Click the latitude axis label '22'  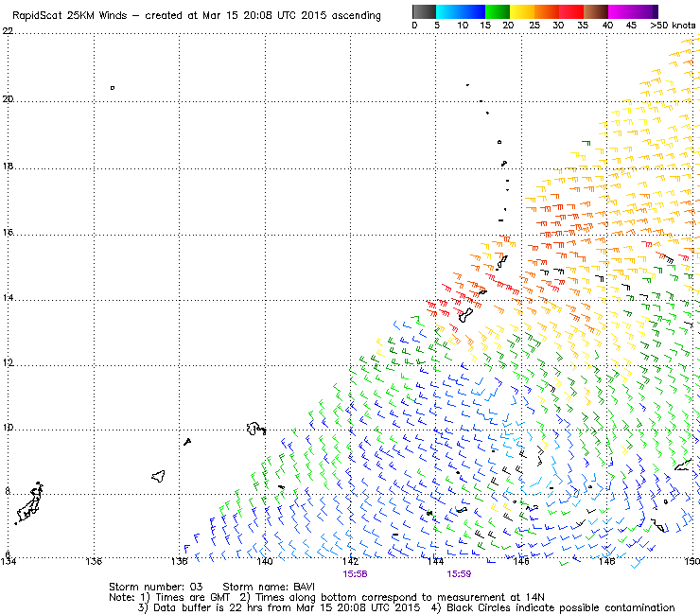pyautogui.click(x=8, y=31)
